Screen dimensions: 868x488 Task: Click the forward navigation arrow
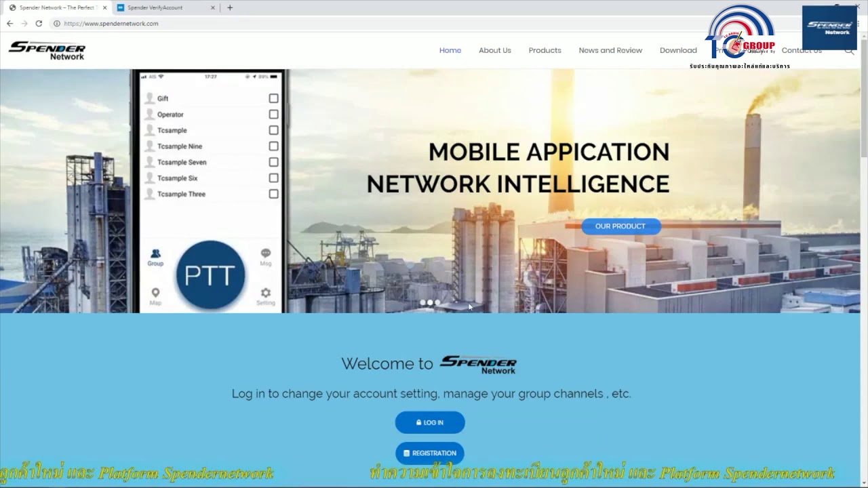(24, 23)
